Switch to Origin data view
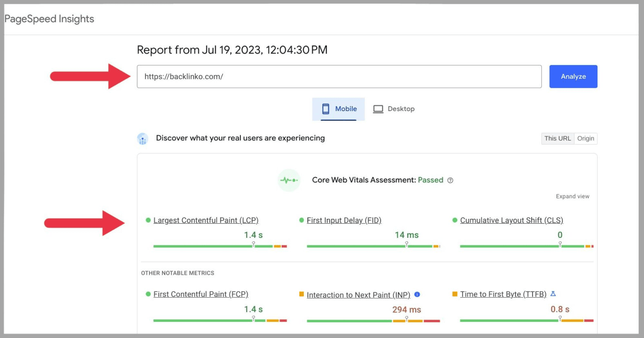Screen dimensions: 644x338 [586, 138]
